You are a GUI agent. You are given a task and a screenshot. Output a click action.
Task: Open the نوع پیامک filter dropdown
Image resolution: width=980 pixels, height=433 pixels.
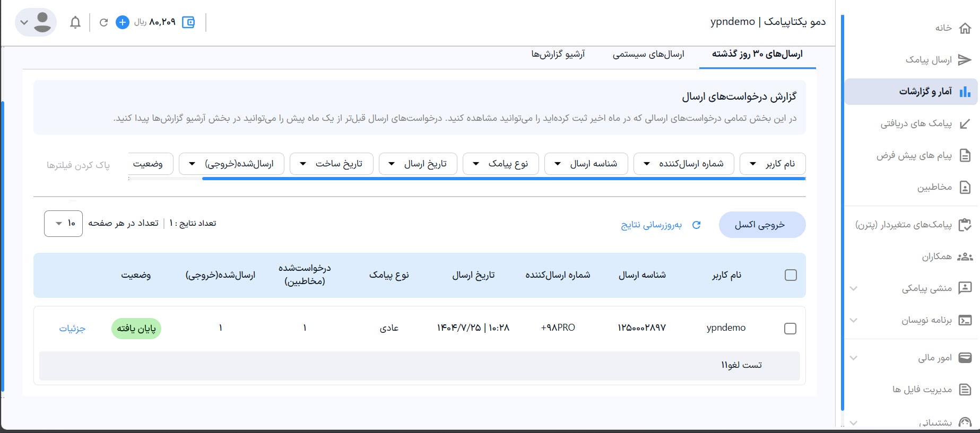[x=500, y=164]
